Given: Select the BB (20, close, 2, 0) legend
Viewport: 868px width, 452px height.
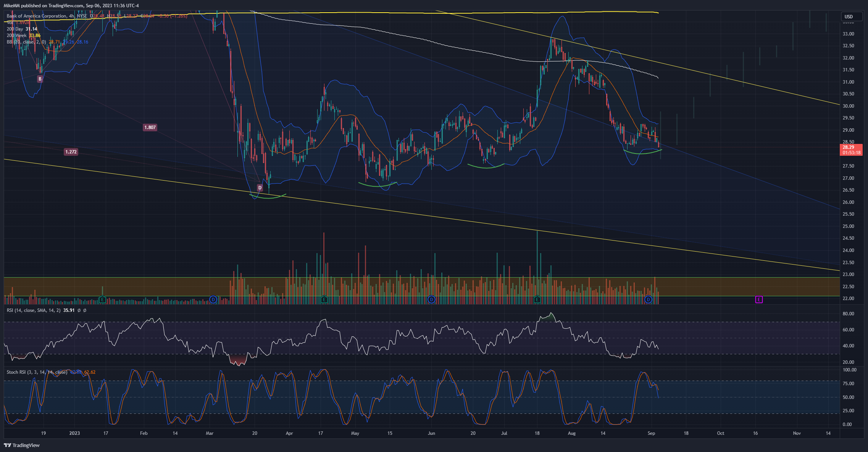Looking at the screenshot, I should click(x=26, y=42).
